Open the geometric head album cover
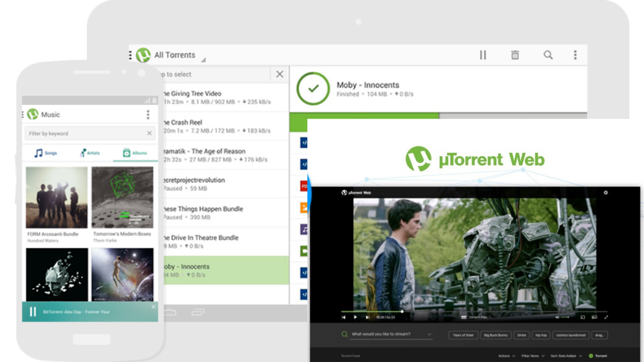The height and width of the screenshot is (362, 644). pos(57,275)
